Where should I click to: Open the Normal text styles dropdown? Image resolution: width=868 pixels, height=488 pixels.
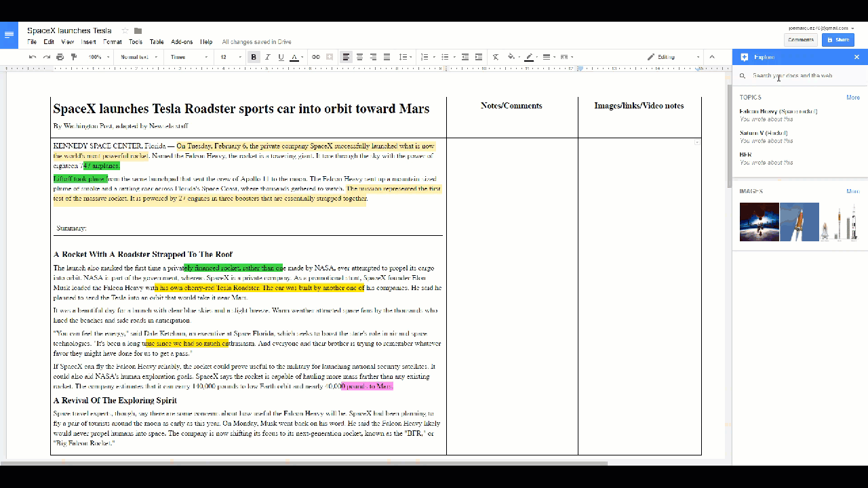tap(138, 57)
